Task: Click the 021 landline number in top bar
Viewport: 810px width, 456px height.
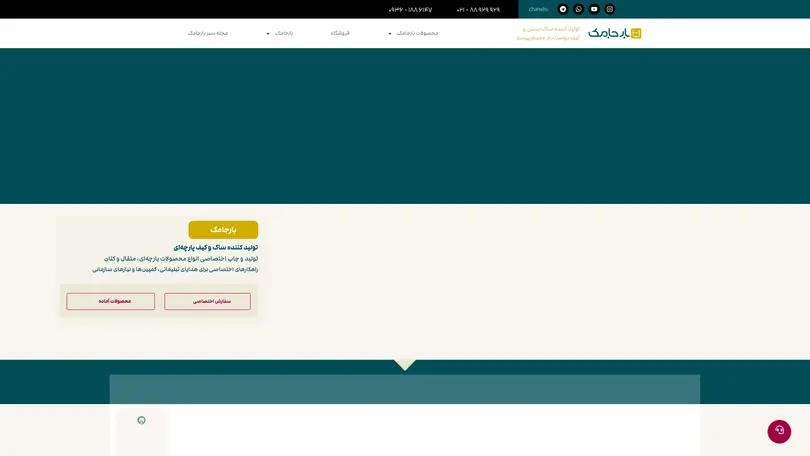Action: pos(478,9)
